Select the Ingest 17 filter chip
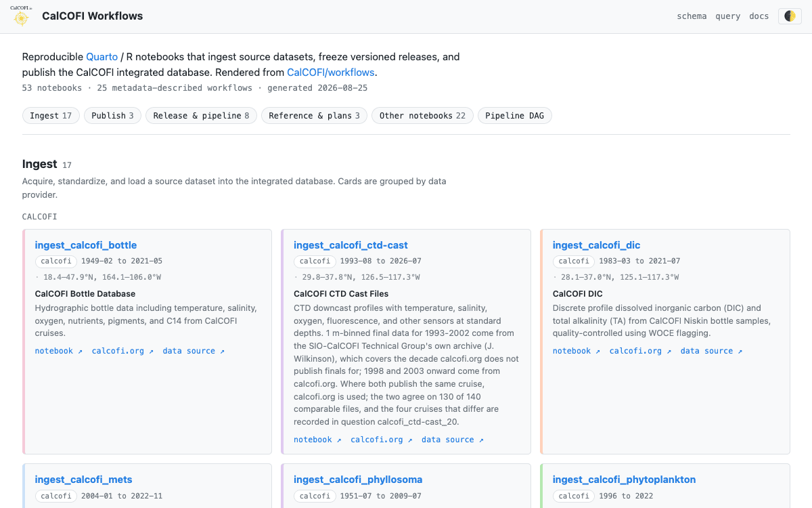Image resolution: width=812 pixels, height=508 pixels. 51,116
